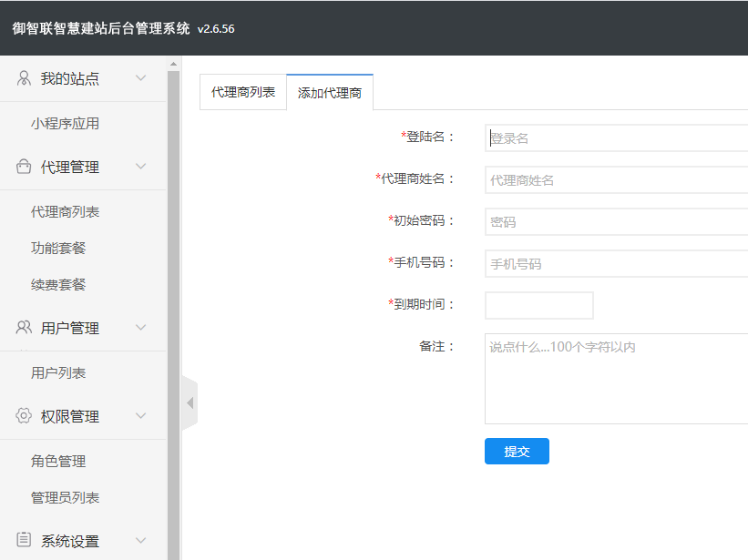Image resolution: width=748 pixels, height=560 pixels.
Task: Toggle the 用户管理 section chevron
Action: coord(140,328)
